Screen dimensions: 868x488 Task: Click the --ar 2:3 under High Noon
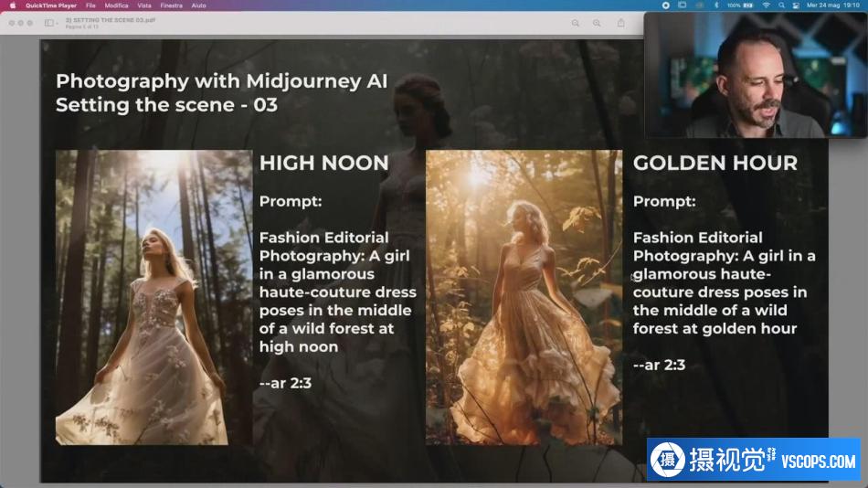285,383
